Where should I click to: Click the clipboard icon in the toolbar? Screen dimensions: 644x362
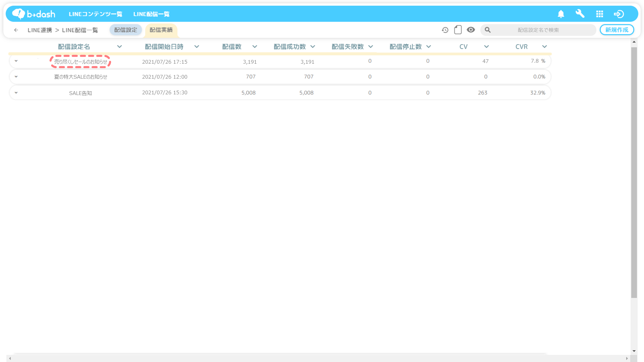pos(458,30)
